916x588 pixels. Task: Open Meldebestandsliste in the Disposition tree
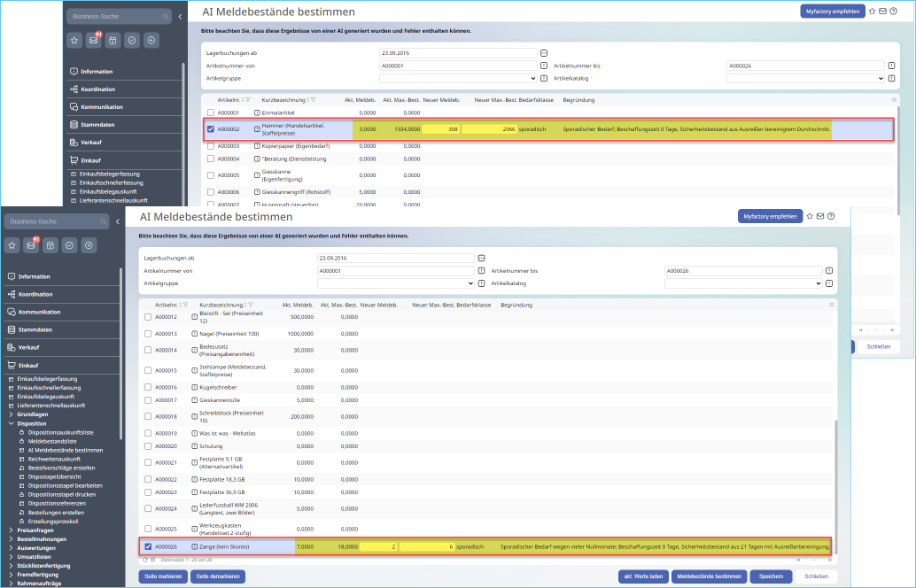click(x=52, y=441)
